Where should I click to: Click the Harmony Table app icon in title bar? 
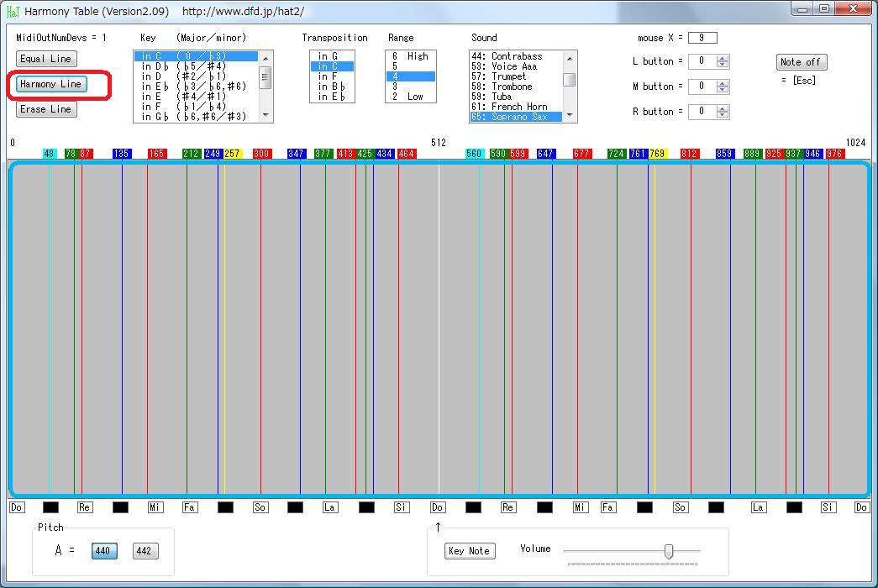tap(13, 11)
